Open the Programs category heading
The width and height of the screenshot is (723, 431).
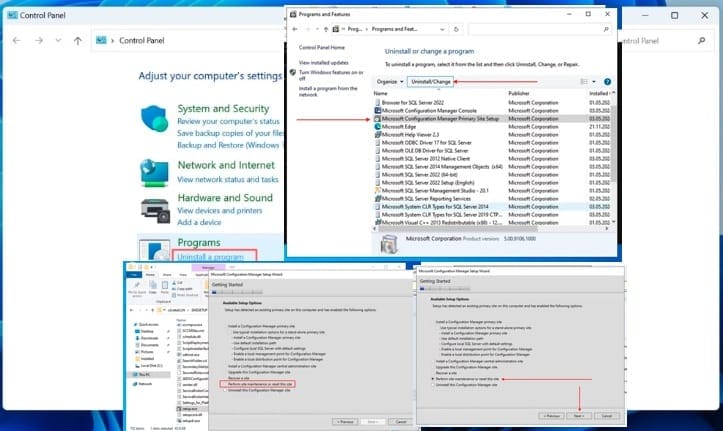point(199,242)
